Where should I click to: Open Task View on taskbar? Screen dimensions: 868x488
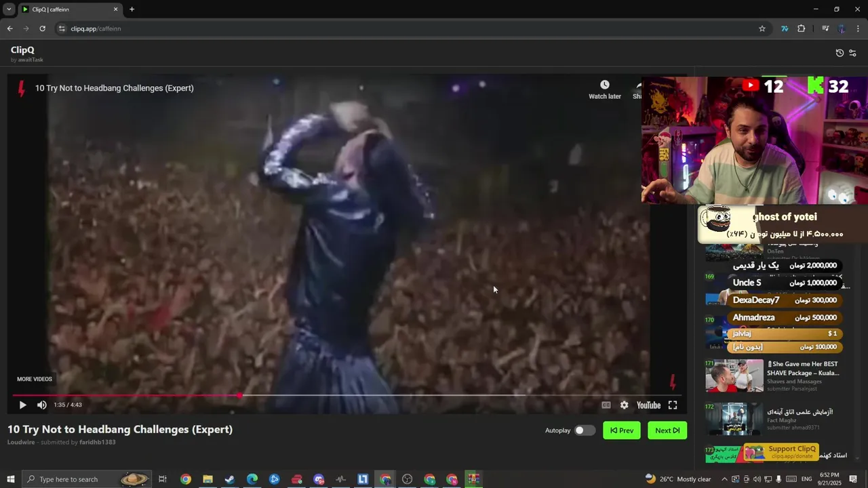[163, 479]
